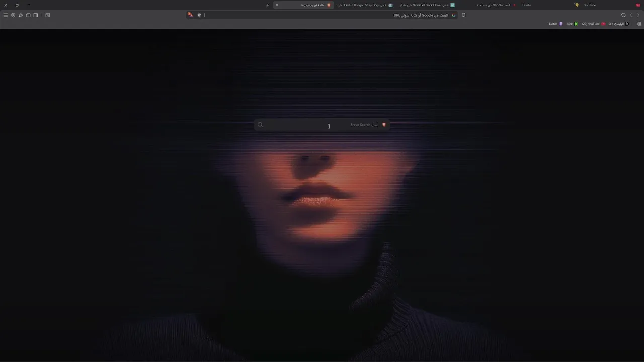644x362 pixels.
Task: Open the Brave main menu hamburger icon
Action: [x=6, y=15]
